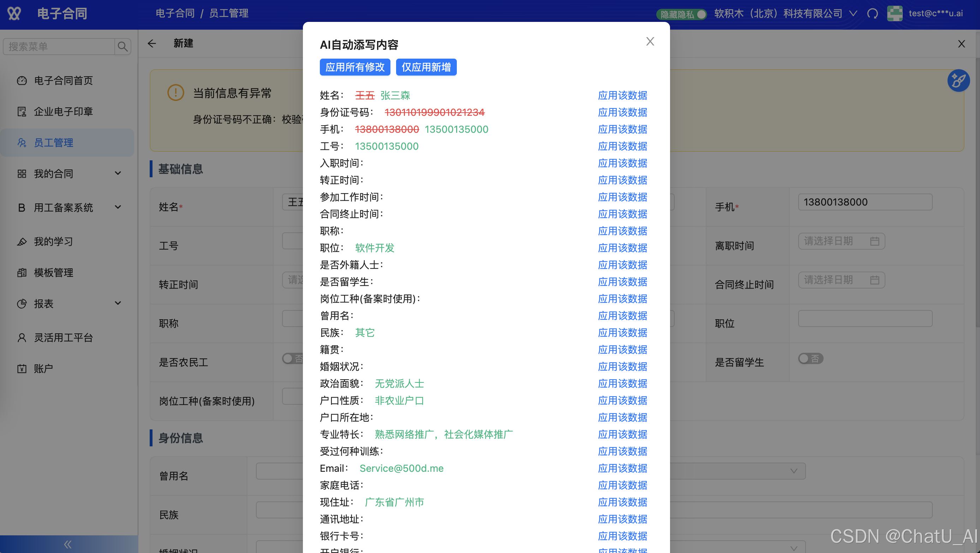The image size is (980, 553).
Task: Open 企业电子印章 menu item
Action: click(63, 112)
